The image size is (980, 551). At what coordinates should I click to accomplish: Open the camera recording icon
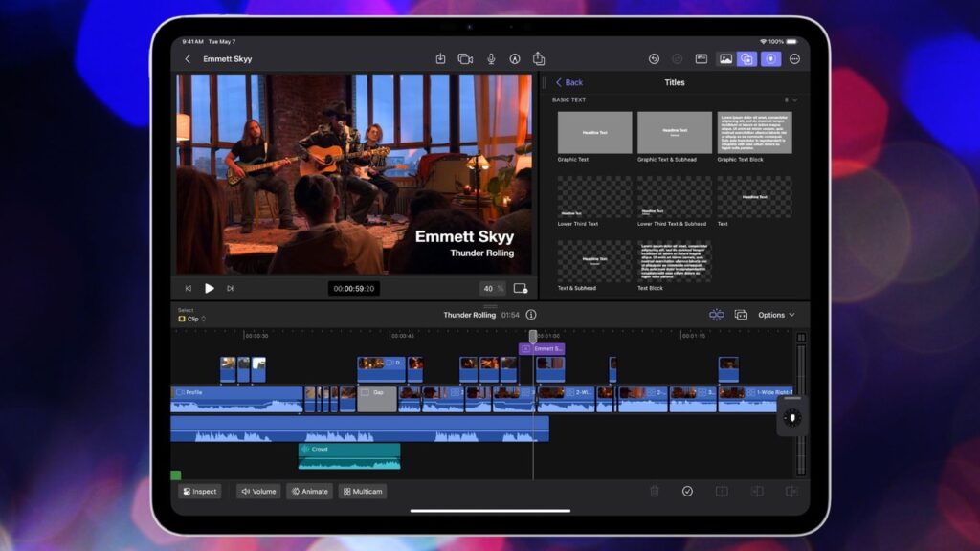click(x=465, y=59)
